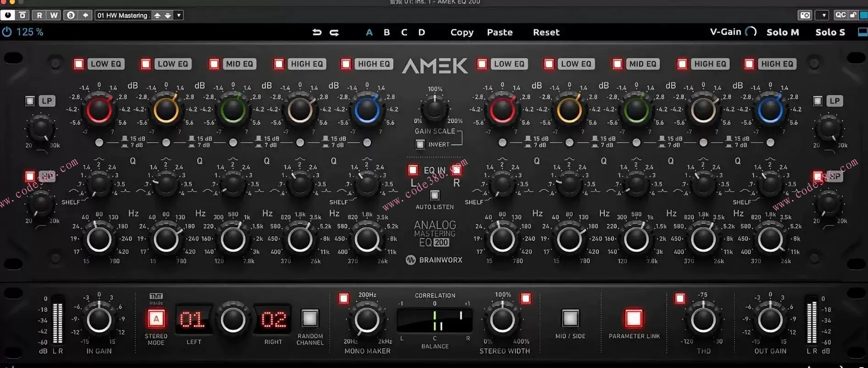
Task: Click the CORRELATION balance meter display
Action: [435, 320]
